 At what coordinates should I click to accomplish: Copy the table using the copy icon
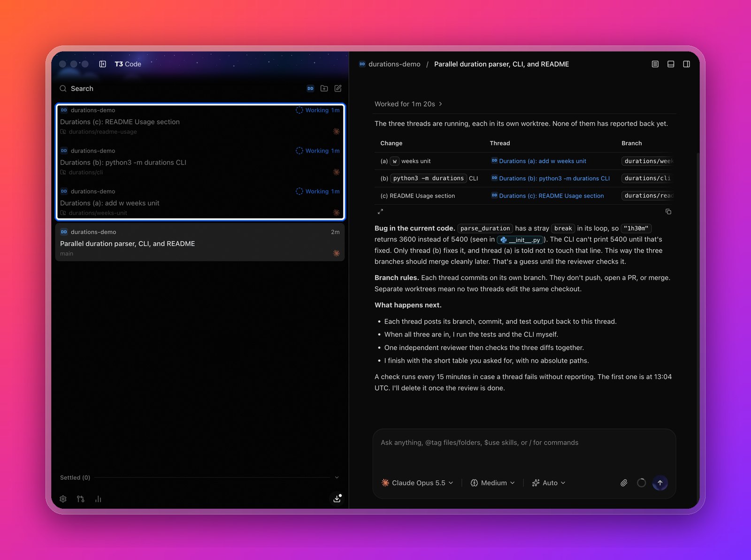(x=668, y=212)
